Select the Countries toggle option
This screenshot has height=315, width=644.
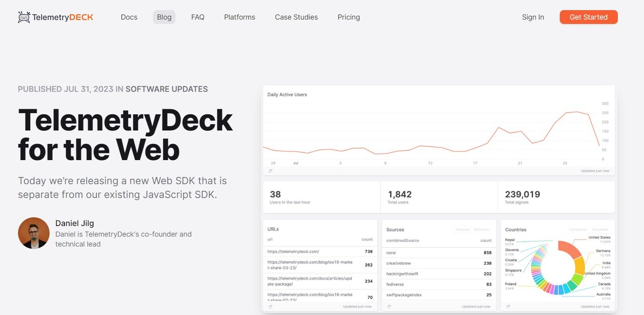click(x=600, y=229)
